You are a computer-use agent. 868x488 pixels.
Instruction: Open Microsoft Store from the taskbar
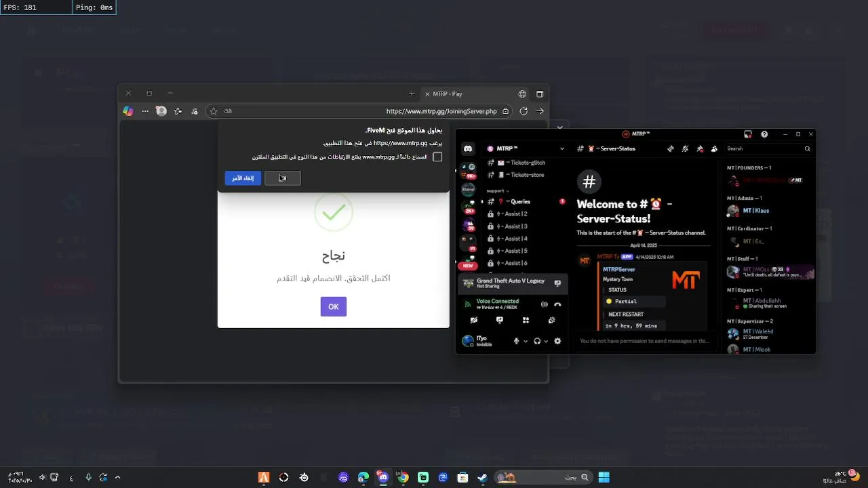coord(462,478)
